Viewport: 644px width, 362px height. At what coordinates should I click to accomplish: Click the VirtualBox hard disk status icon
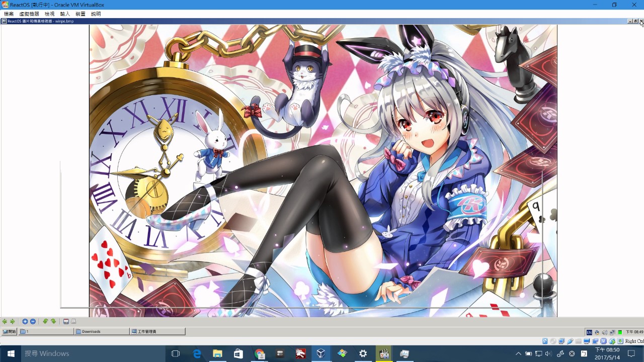(x=545, y=341)
